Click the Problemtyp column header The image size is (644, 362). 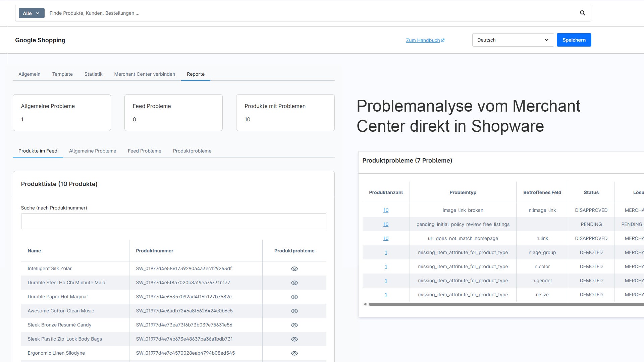tap(463, 192)
